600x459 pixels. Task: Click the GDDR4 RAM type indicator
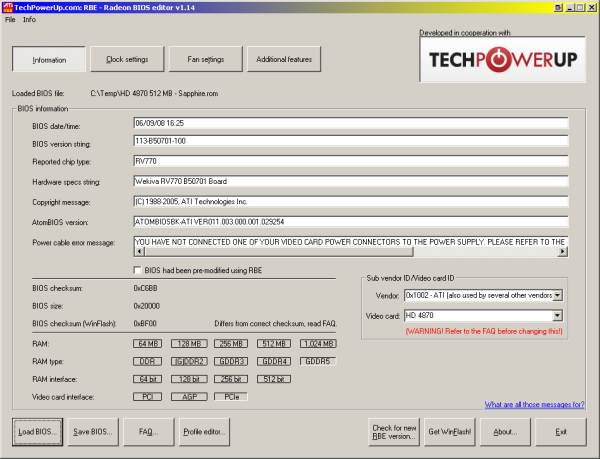[x=274, y=361]
